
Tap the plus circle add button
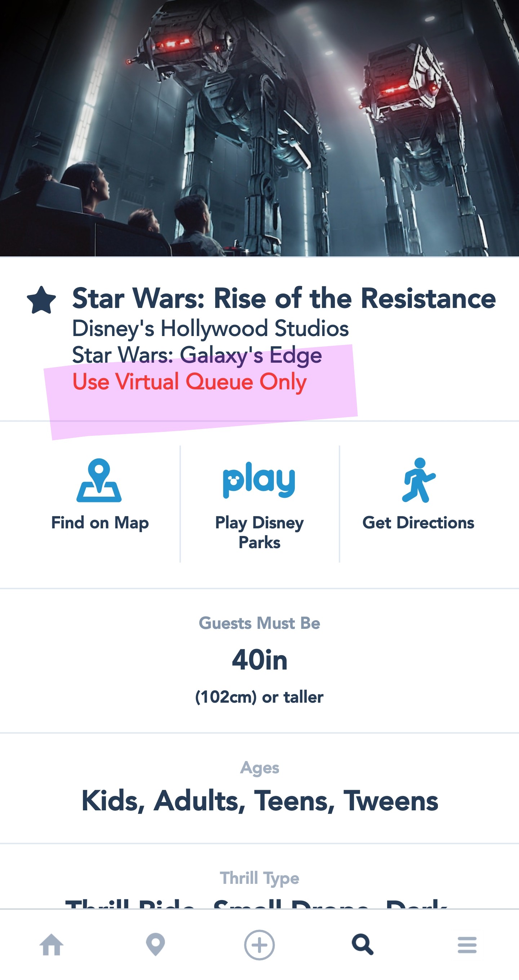[x=259, y=945]
